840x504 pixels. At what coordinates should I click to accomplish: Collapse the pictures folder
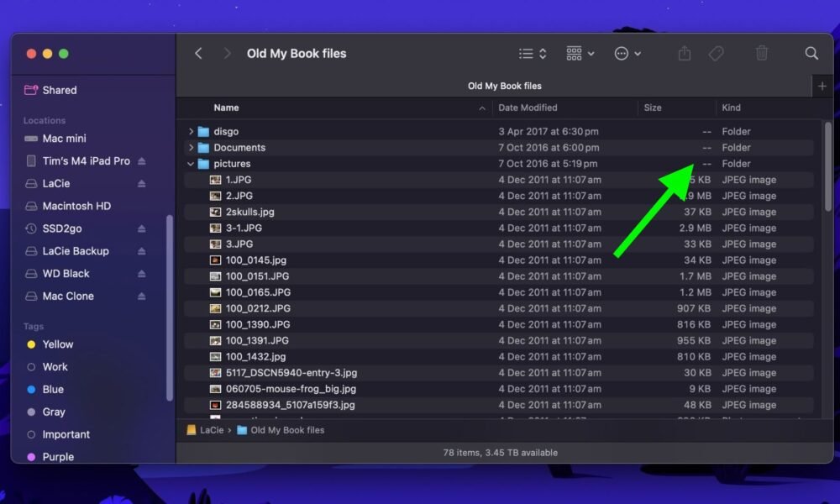point(192,164)
